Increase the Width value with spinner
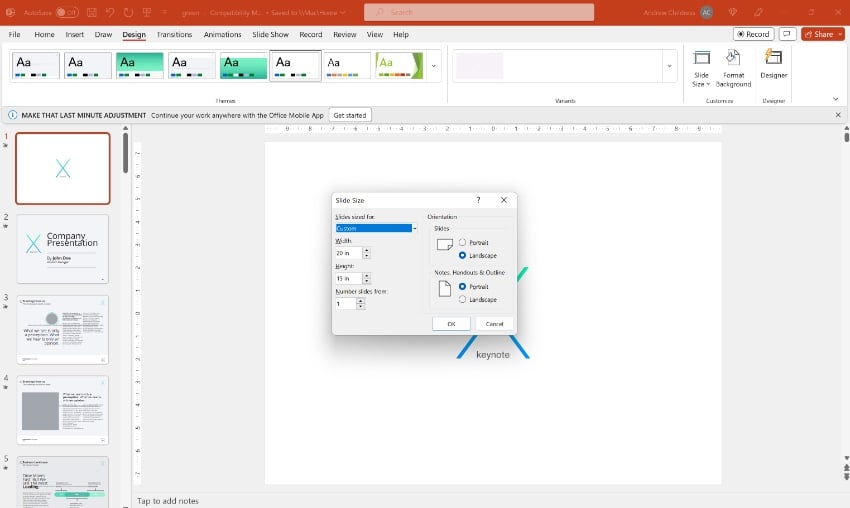This screenshot has height=508, width=850. click(x=366, y=250)
